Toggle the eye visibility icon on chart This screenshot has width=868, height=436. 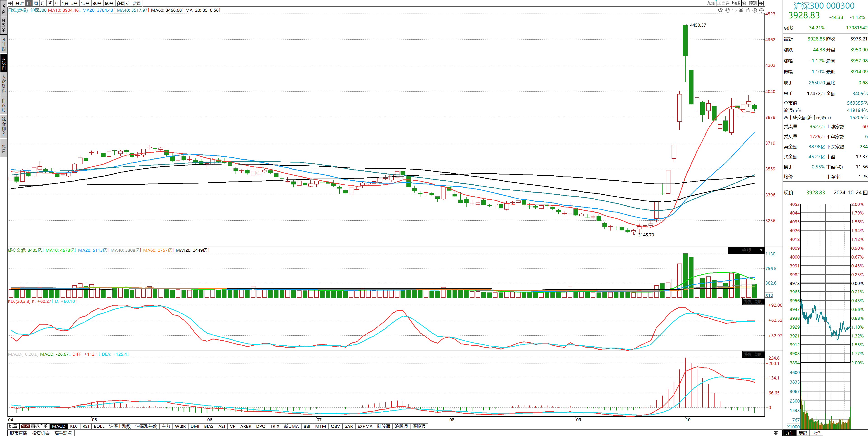[720, 10]
